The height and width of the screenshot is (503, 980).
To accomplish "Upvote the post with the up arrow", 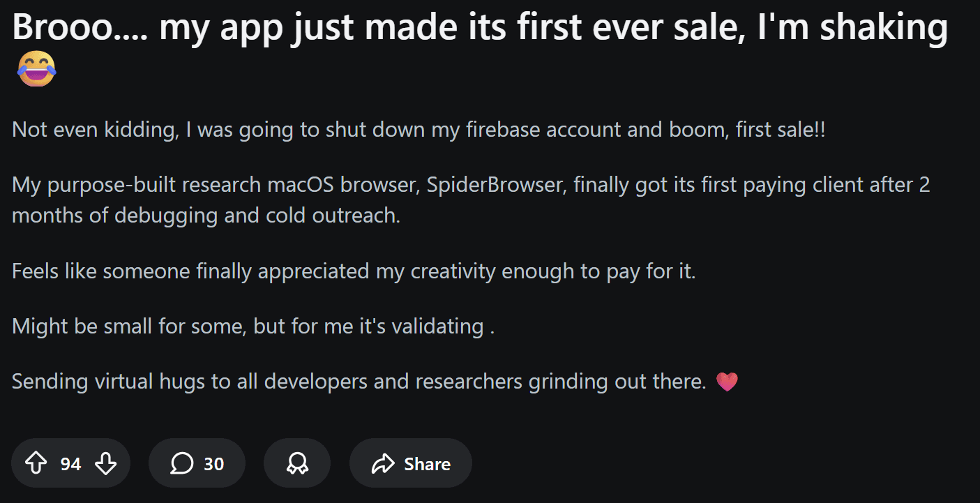I will pyautogui.click(x=36, y=463).
